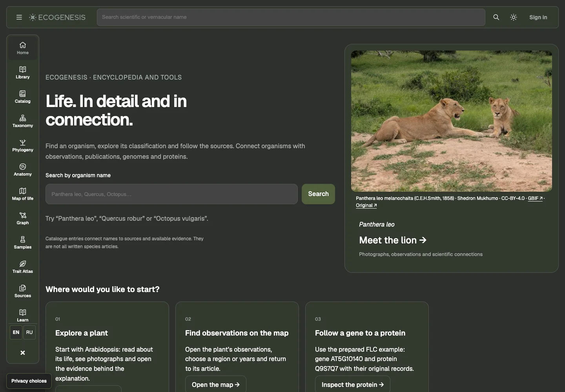Open Privacy choices
Screen dimensions: 565x392
coord(29,381)
